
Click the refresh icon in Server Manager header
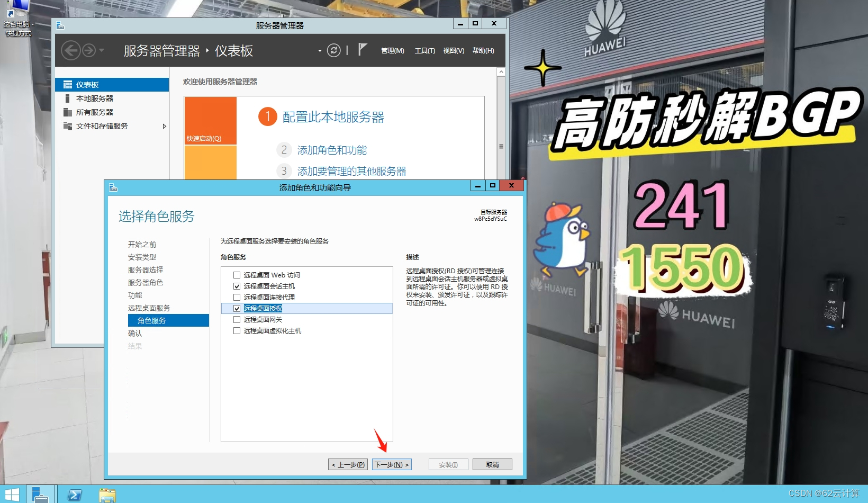[333, 50]
